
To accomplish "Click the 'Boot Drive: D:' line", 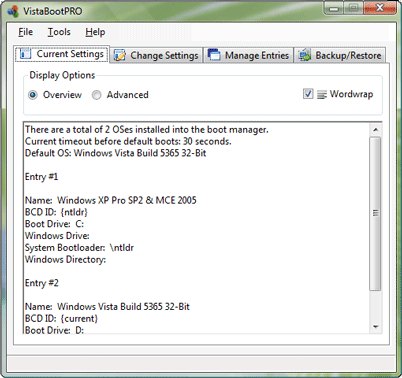I will pos(54,330).
